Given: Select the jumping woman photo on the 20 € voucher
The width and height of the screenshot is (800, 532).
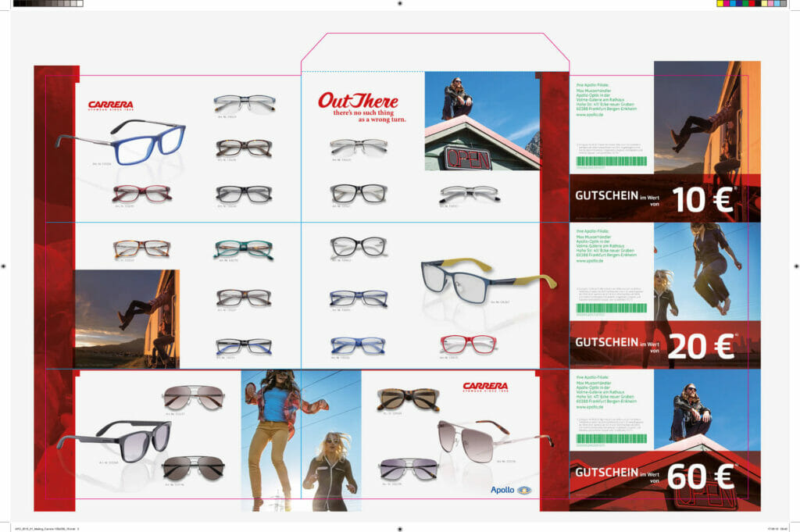Looking at the screenshot, I should click(x=707, y=272).
